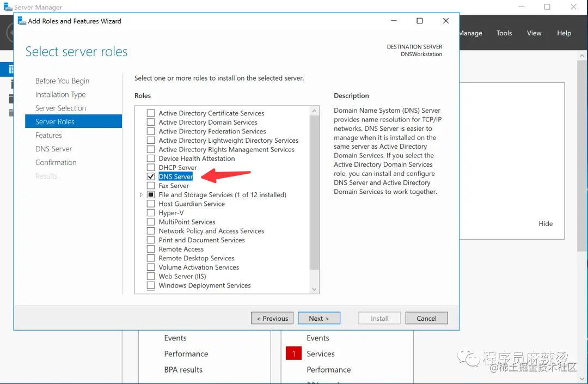Screen dimensions: 588x384
Task: Click the Next button
Action: (319, 318)
